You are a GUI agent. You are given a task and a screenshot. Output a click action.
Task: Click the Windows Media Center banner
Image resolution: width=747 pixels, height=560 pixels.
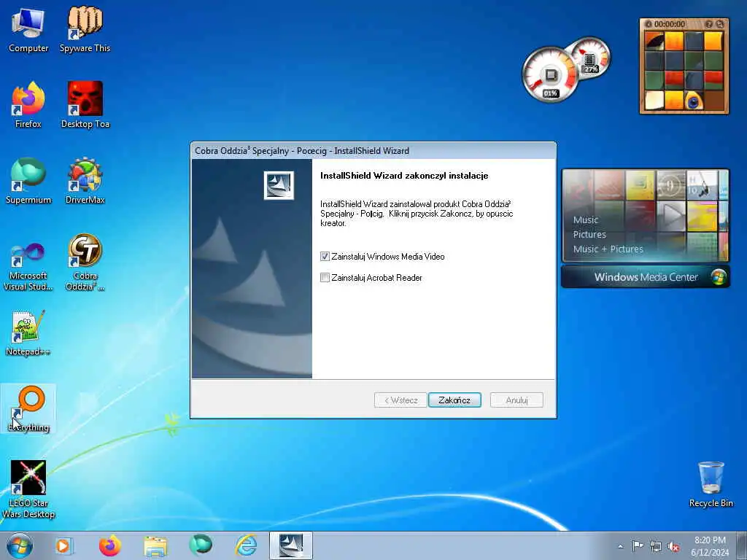(x=645, y=277)
